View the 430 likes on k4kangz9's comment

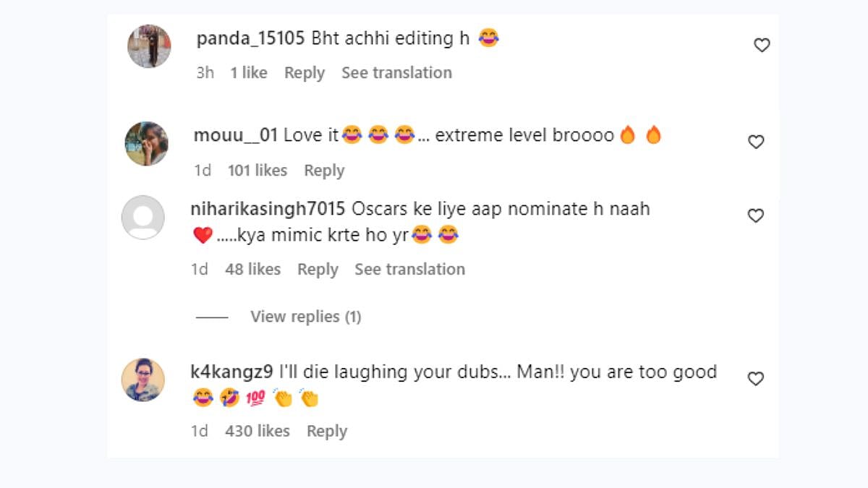(x=257, y=431)
